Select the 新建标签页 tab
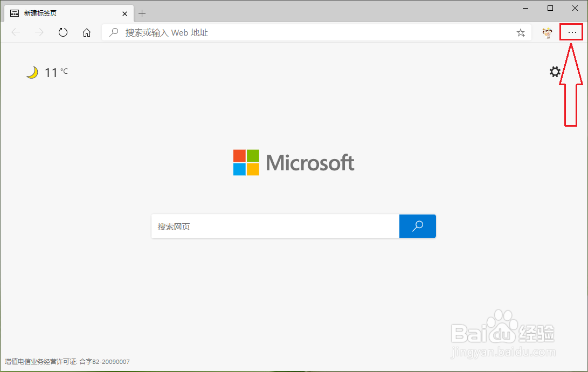588x372 pixels. click(69, 13)
